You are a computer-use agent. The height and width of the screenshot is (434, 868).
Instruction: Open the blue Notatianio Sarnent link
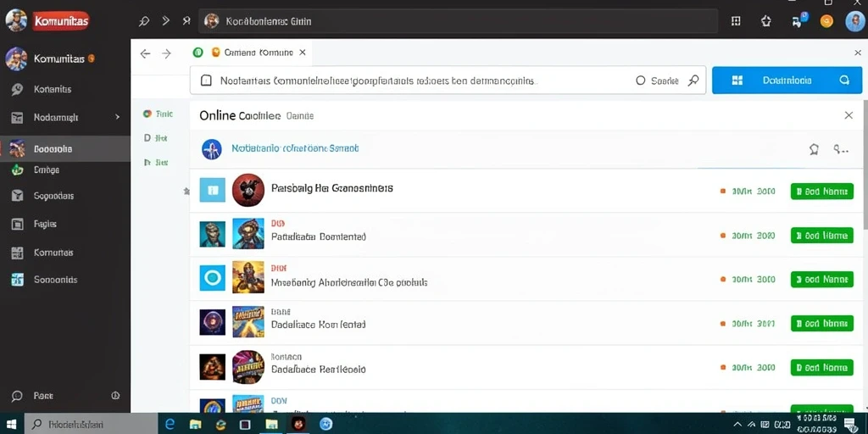(x=295, y=148)
